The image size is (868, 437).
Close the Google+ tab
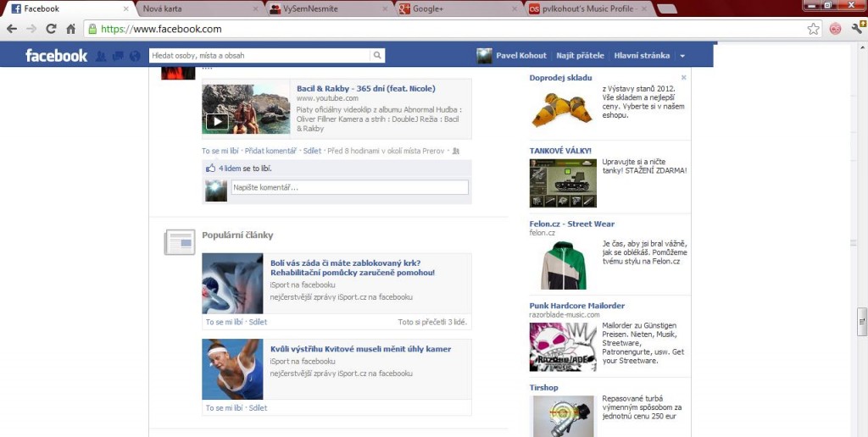pyautogui.click(x=515, y=8)
